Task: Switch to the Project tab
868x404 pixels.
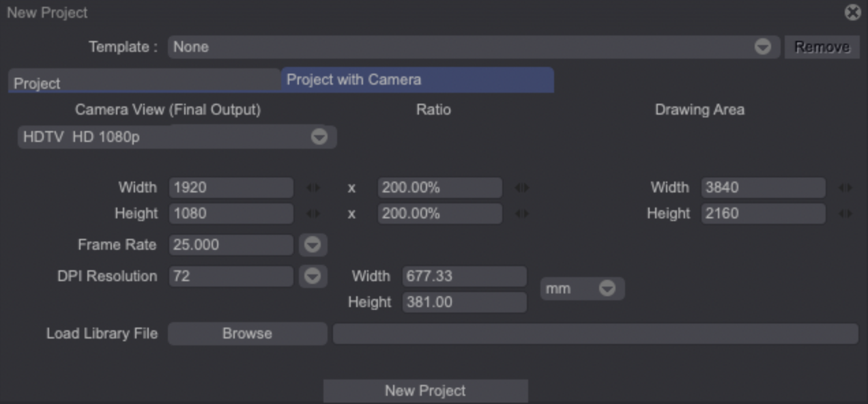Action: pos(144,83)
